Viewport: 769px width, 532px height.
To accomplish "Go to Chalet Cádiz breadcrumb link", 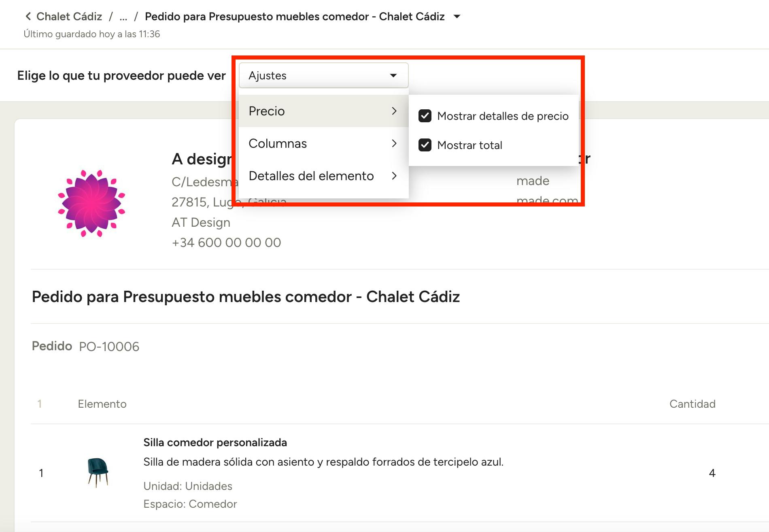I will 69,17.
